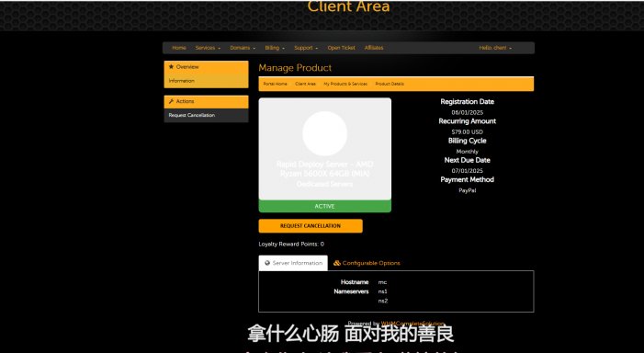Click the star icon beside Overview
644x353 pixels.
171,66
